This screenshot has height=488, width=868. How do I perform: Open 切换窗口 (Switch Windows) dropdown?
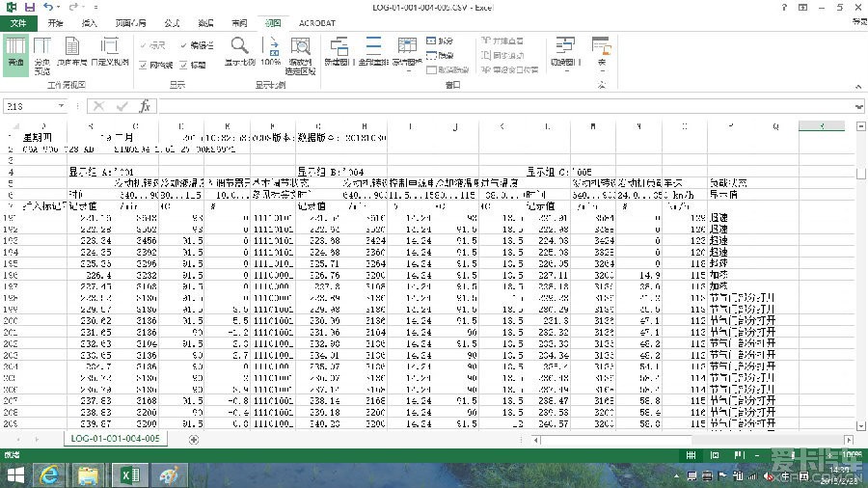pos(564,54)
